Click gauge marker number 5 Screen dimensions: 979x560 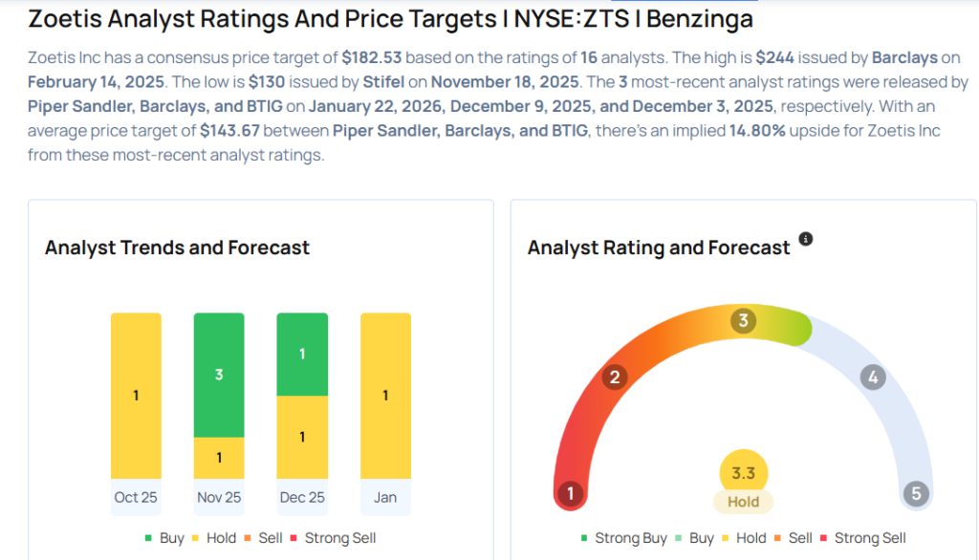(916, 494)
